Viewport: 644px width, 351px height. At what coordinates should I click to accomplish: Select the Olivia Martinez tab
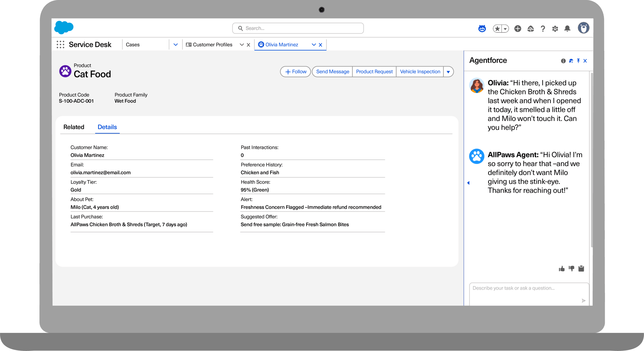(282, 45)
